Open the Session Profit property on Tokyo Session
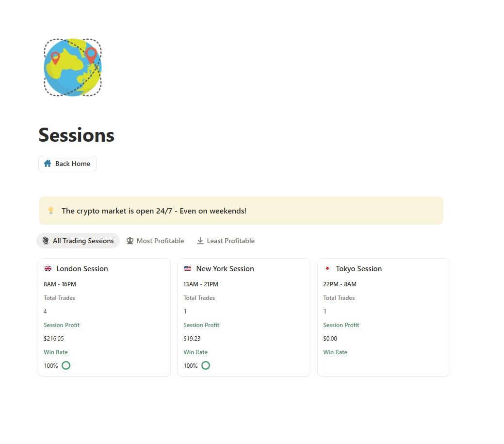This screenshot has height=444, width=504. [341, 325]
